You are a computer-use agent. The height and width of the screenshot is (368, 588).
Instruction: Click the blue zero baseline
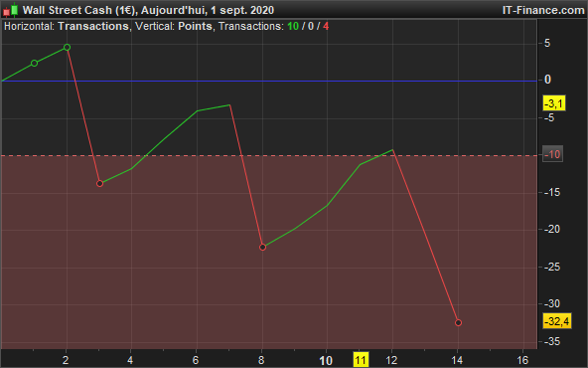tap(268, 81)
